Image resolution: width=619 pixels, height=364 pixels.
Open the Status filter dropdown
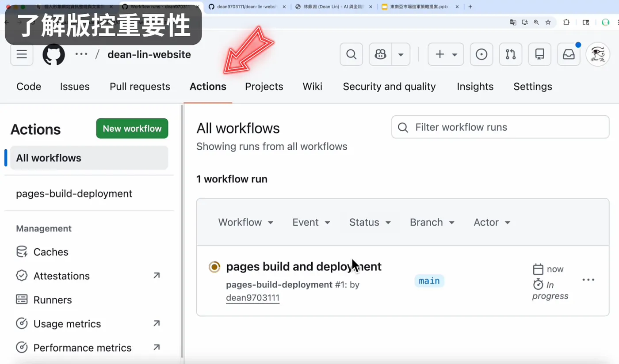(370, 222)
